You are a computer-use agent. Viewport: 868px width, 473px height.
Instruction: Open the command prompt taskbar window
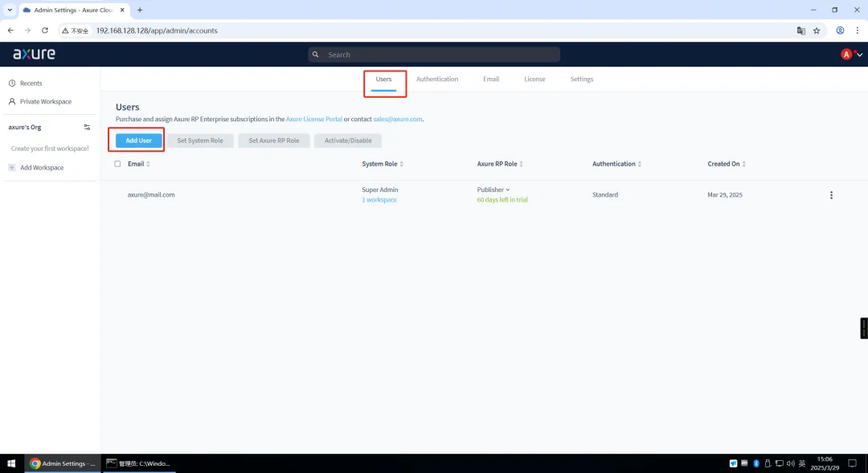click(x=139, y=463)
